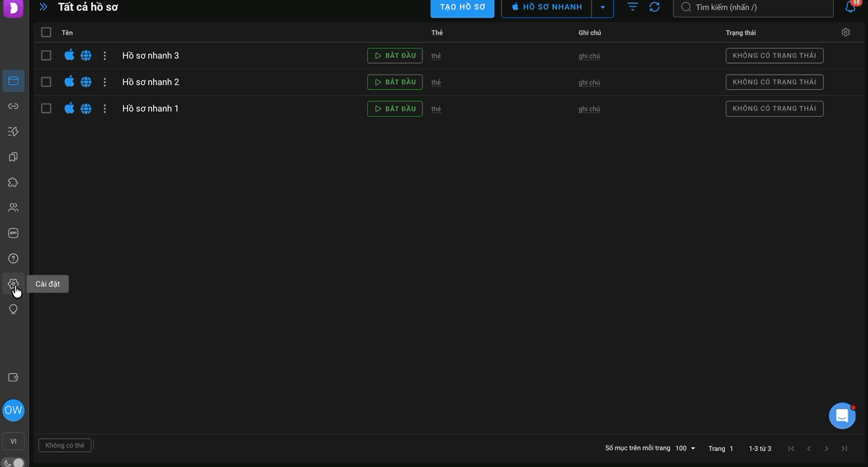This screenshot has width=868, height=467.
Task: Go to the next page arrow
Action: [827, 448]
